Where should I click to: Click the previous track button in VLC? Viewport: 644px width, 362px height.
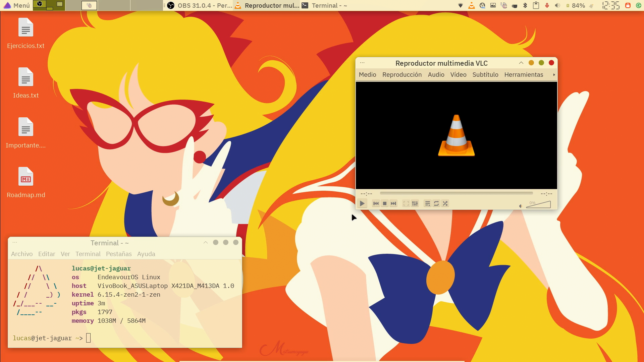pyautogui.click(x=376, y=203)
